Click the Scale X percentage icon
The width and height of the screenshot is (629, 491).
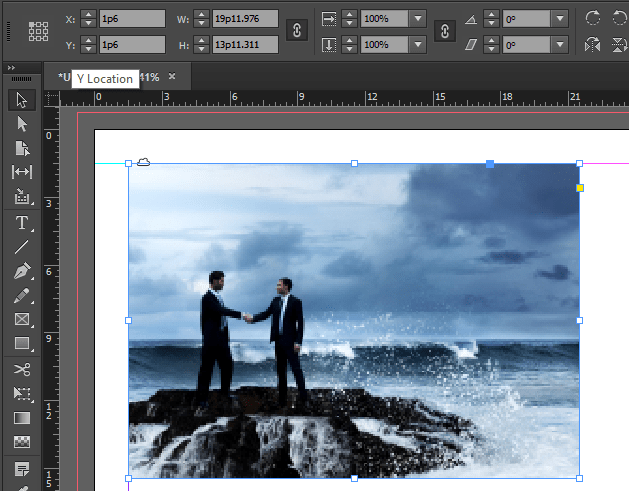tap(329, 18)
